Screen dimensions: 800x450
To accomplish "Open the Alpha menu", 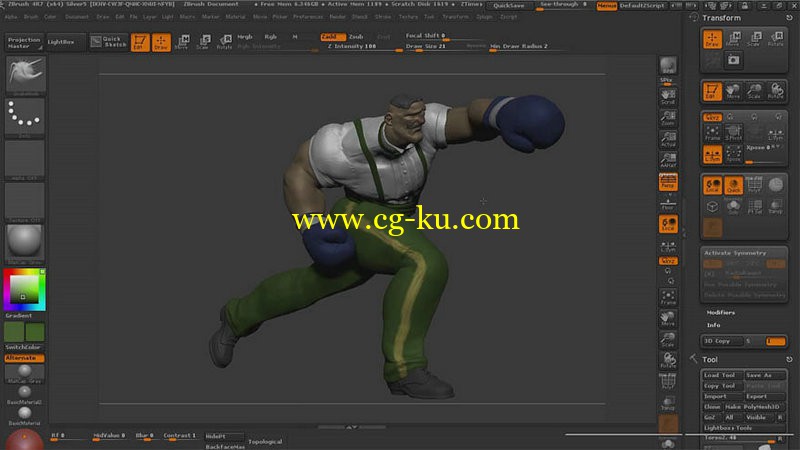I will tap(11, 17).
